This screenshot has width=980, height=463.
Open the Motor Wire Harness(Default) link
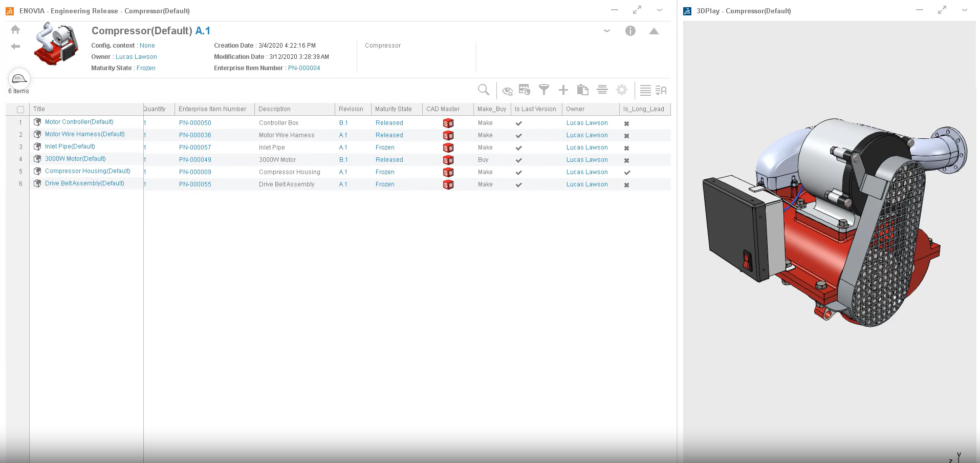click(84, 134)
